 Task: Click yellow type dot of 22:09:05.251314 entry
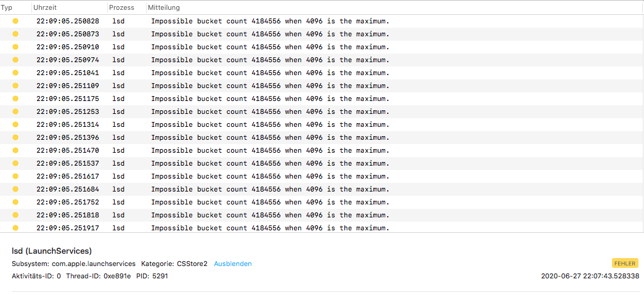(x=15, y=124)
